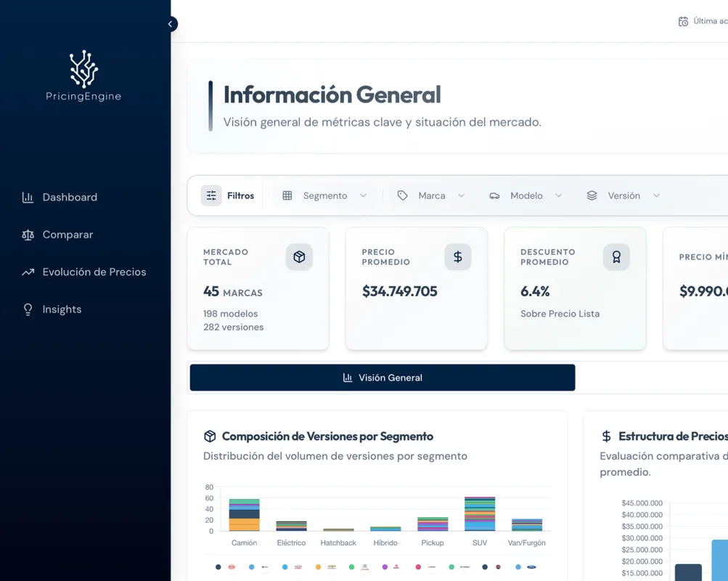Click the Segmento grid icon
This screenshot has width=728, height=581.
click(287, 195)
